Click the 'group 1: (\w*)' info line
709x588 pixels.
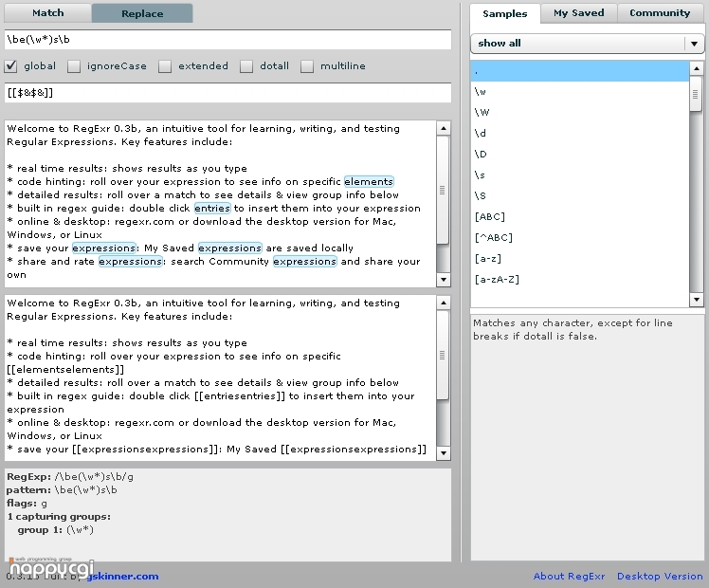click(55, 530)
